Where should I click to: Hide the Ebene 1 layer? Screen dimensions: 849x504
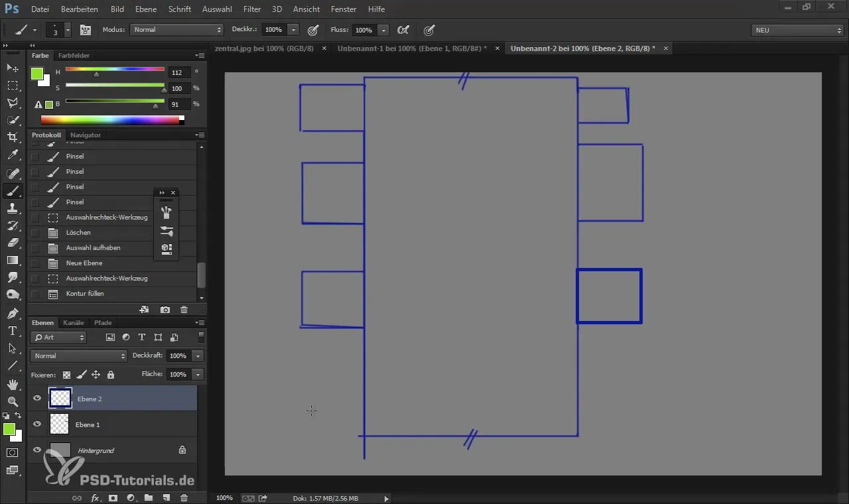[x=37, y=424]
